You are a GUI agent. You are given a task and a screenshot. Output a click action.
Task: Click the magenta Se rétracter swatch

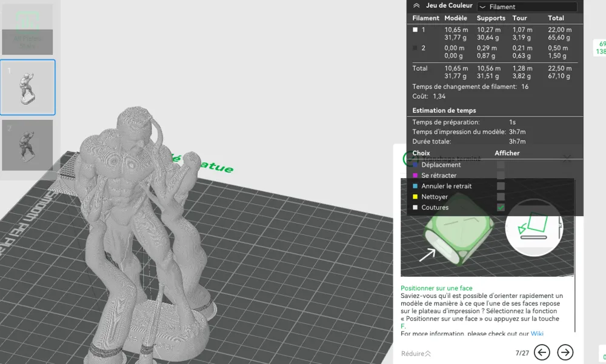[415, 176]
